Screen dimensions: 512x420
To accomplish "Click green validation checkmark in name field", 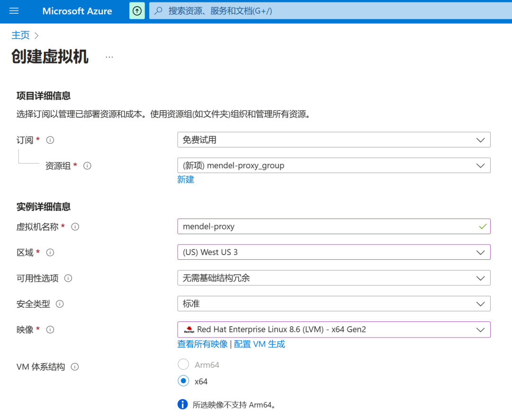I will pyautogui.click(x=483, y=226).
